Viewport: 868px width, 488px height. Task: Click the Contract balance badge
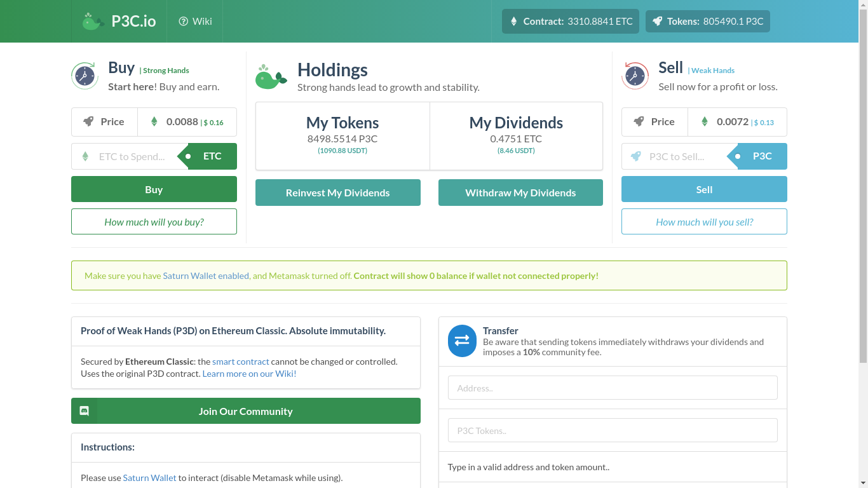coord(571,21)
